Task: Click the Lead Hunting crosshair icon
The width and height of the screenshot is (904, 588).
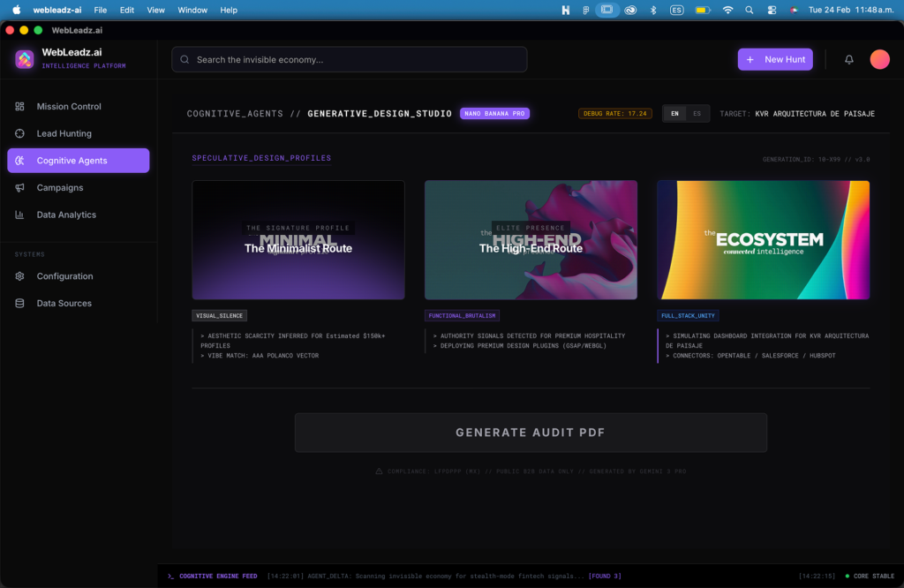Action: pos(19,133)
